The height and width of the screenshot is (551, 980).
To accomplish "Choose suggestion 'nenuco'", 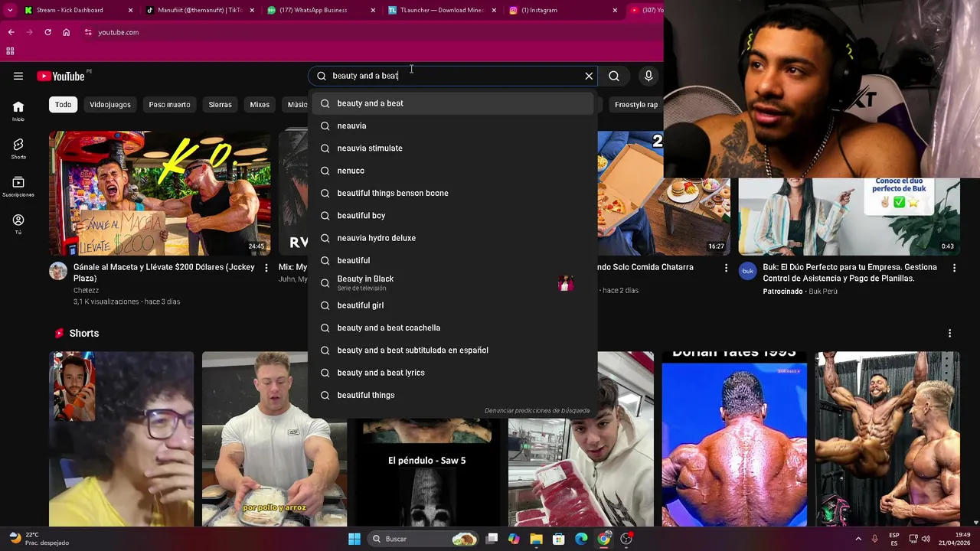I will pyautogui.click(x=452, y=171).
